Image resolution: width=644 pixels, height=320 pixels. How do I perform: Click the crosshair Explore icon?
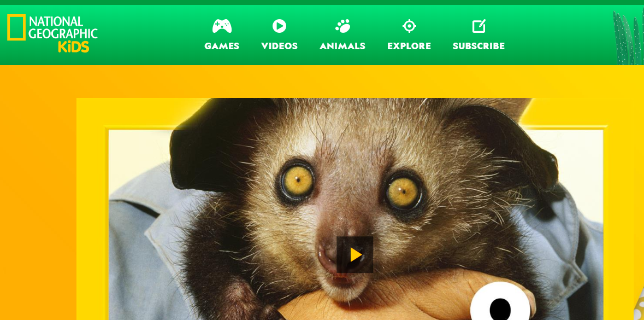[409, 26]
